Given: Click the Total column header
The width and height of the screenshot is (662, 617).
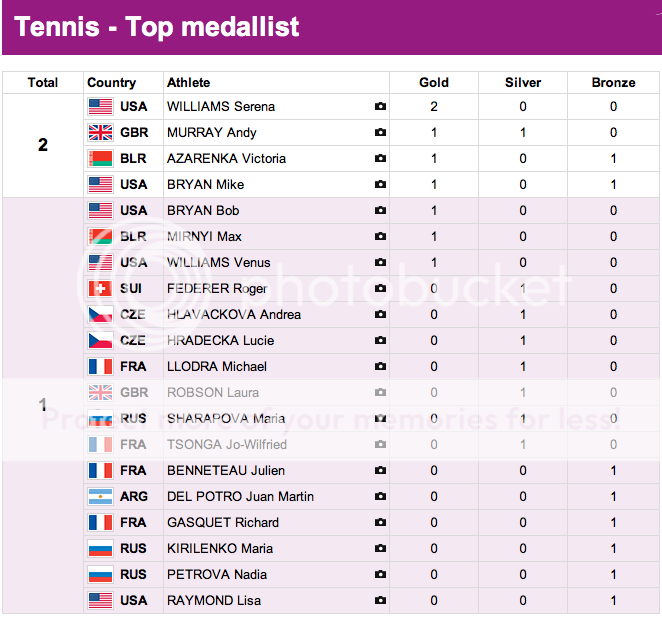Looking at the screenshot, I should [43, 83].
